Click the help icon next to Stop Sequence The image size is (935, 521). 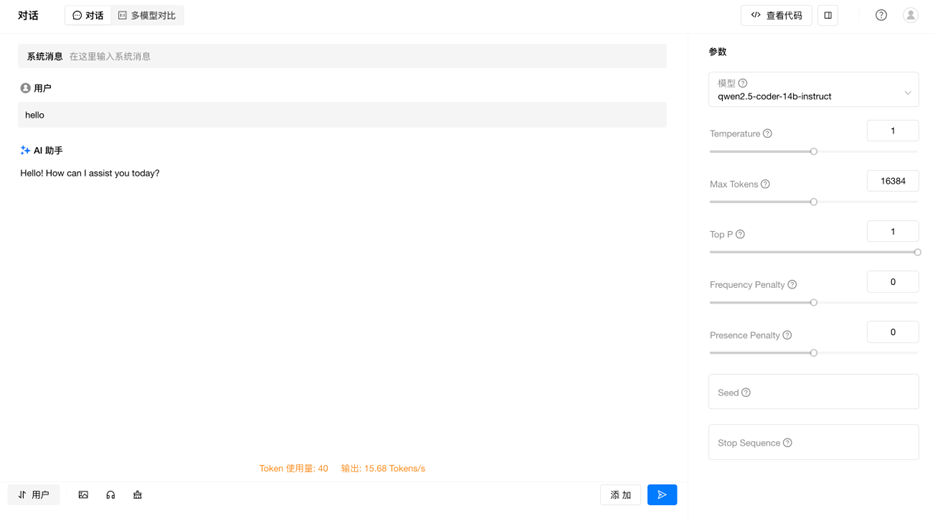tap(787, 443)
